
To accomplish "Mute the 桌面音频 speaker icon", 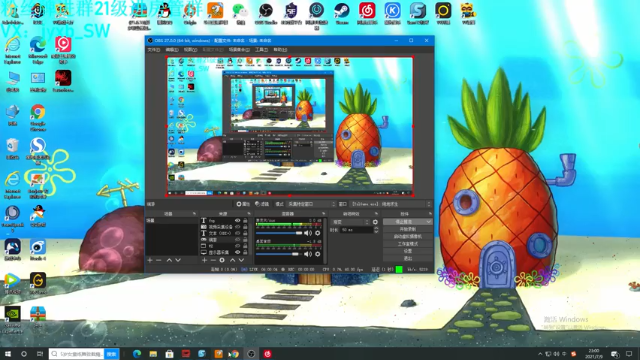I will 308,254.
